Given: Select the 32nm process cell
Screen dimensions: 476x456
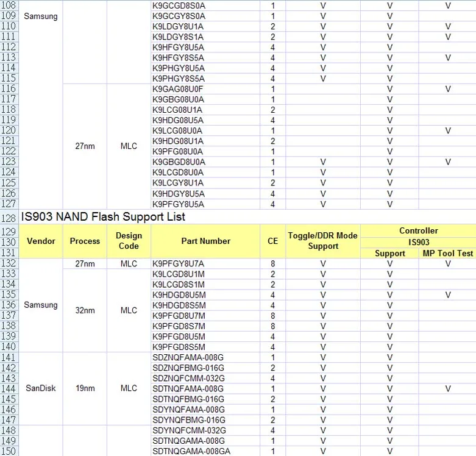Looking at the screenshot, I should pyautogui.click(x=85, y=310).
